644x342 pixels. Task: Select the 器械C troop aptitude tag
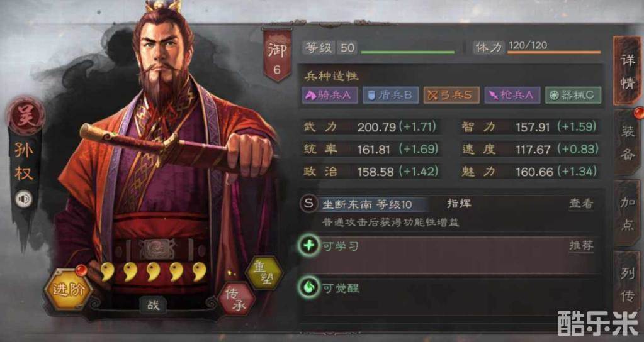[x=573, y=95]
